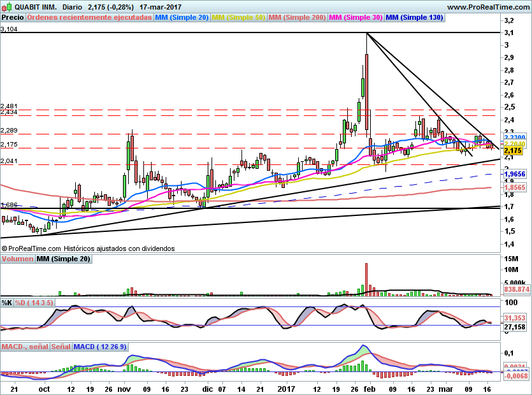Select the %K stochastic label
532x395 pixels.
7,303
